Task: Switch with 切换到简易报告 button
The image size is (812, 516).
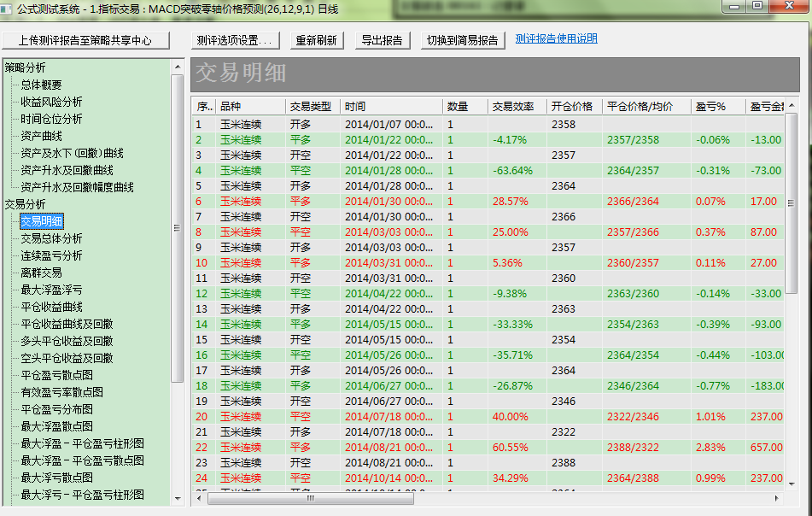Action: tap(463, 40)
